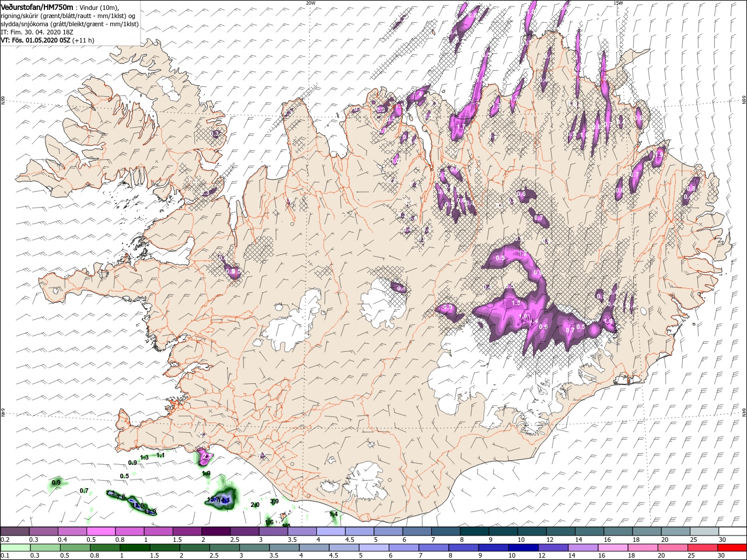Click the rigning/skúrir description line
Viewport: 747px width, 560px height.
coord(68,16)
